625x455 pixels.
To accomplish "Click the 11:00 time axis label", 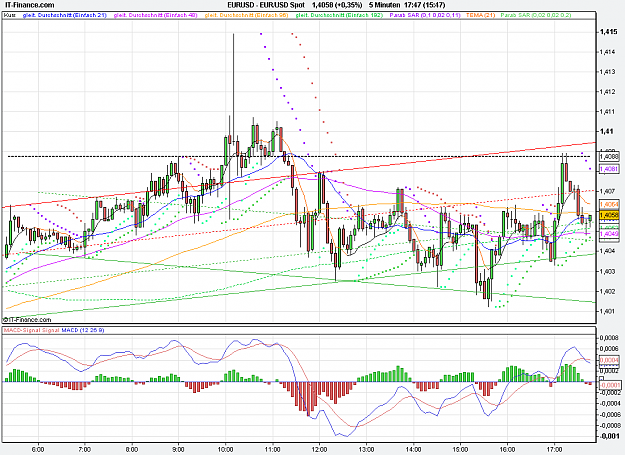I will click(x=272, y=449).
